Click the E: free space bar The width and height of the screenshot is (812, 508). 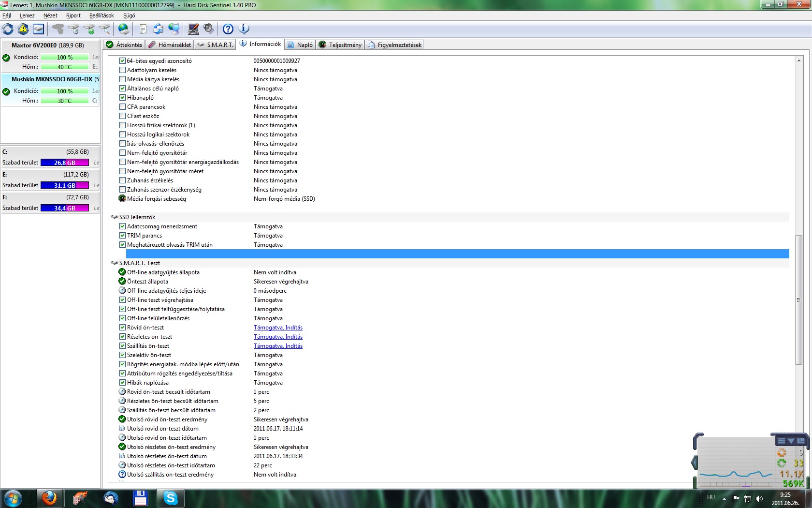(65, 185)
